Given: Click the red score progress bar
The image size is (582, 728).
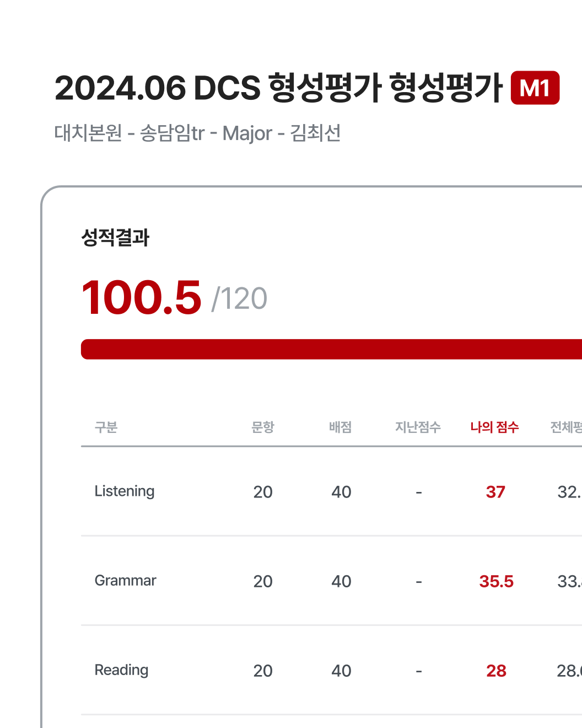Looking at the screenshot, I should pyautogui.click(x=331, y=349).
